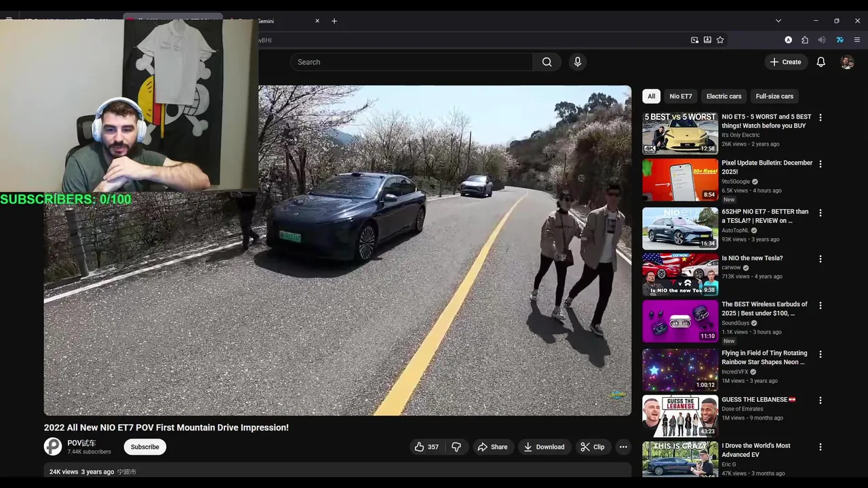Open options for Pixel Update Bulletin video

[x=821, y=164]
